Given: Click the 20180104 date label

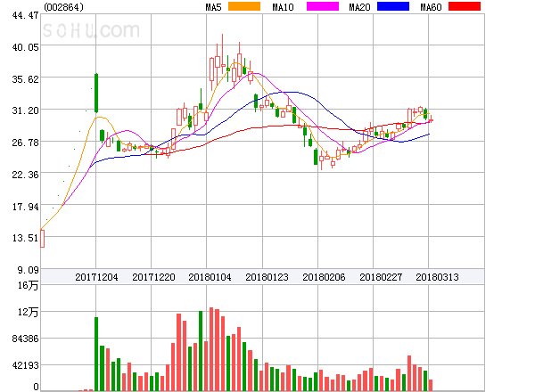Looking at the screenshot, I should (210, 277).
